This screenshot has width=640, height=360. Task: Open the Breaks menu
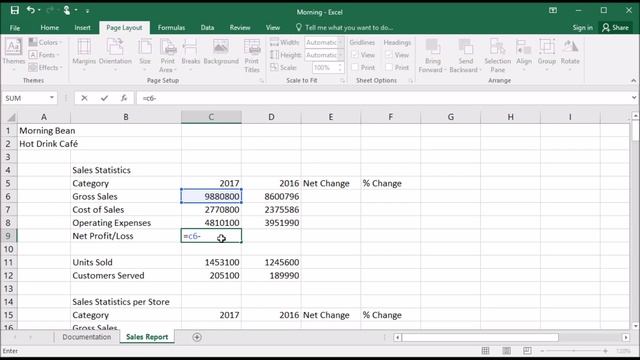click(x=191, y=55)
